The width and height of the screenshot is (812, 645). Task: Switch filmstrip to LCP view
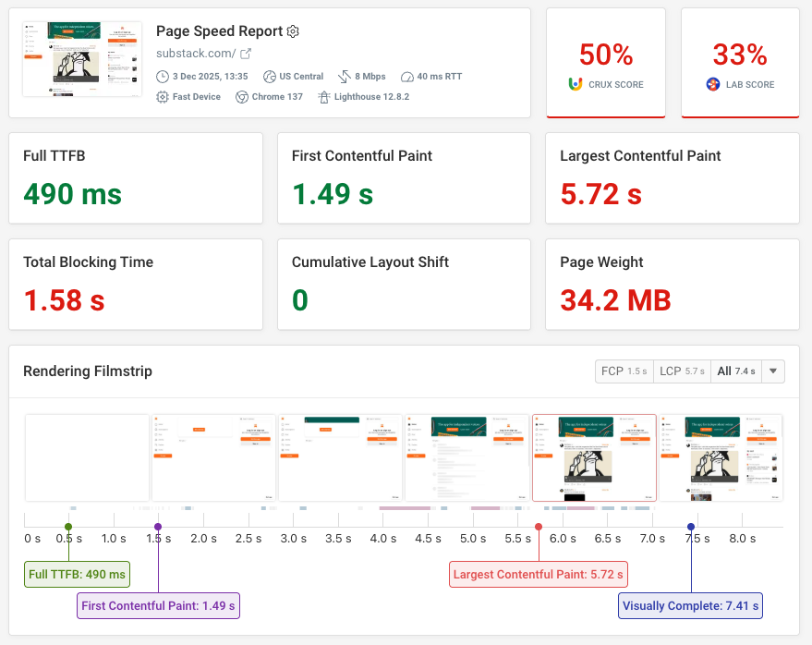point(682,371)
